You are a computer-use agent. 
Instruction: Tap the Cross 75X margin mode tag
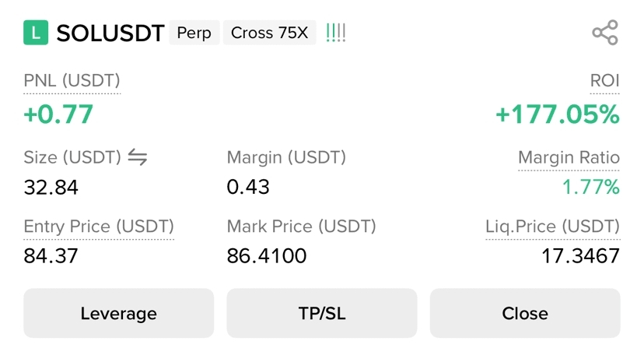pyautogui.click(x=269, y=33)
